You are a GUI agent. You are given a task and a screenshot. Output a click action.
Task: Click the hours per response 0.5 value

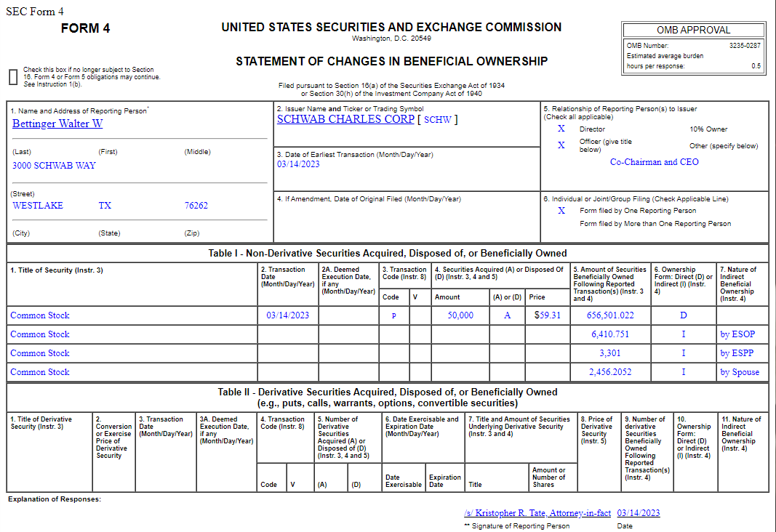[756, 65]
